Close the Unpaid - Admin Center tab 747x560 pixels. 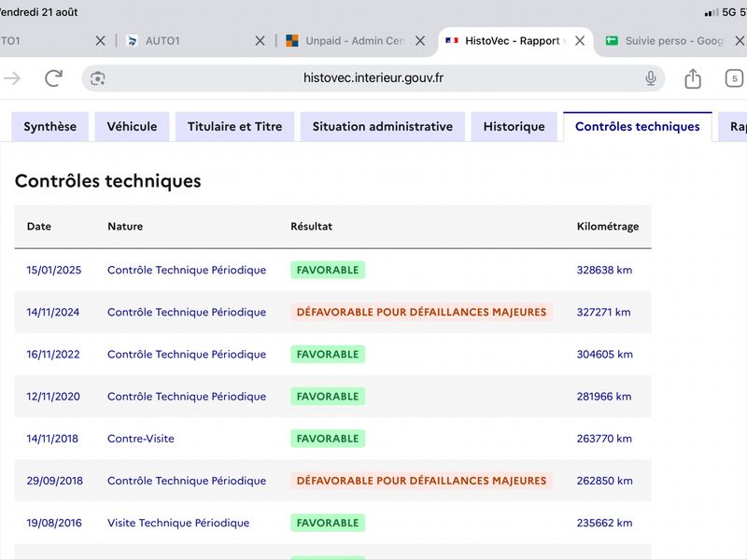click(x=419, y=41)
